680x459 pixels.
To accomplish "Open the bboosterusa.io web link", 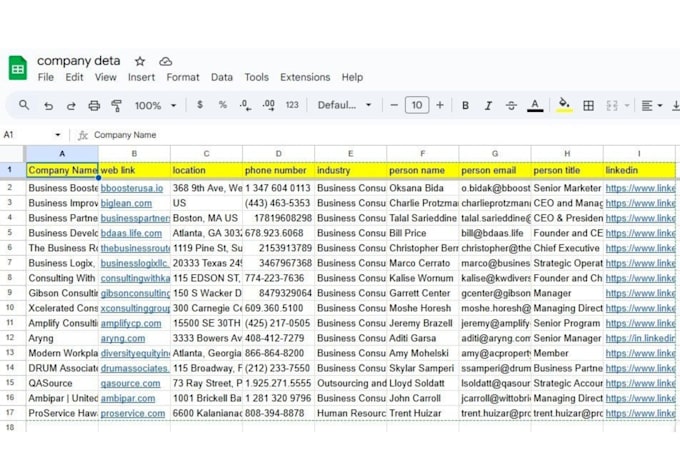I will [x=132, y=188].
